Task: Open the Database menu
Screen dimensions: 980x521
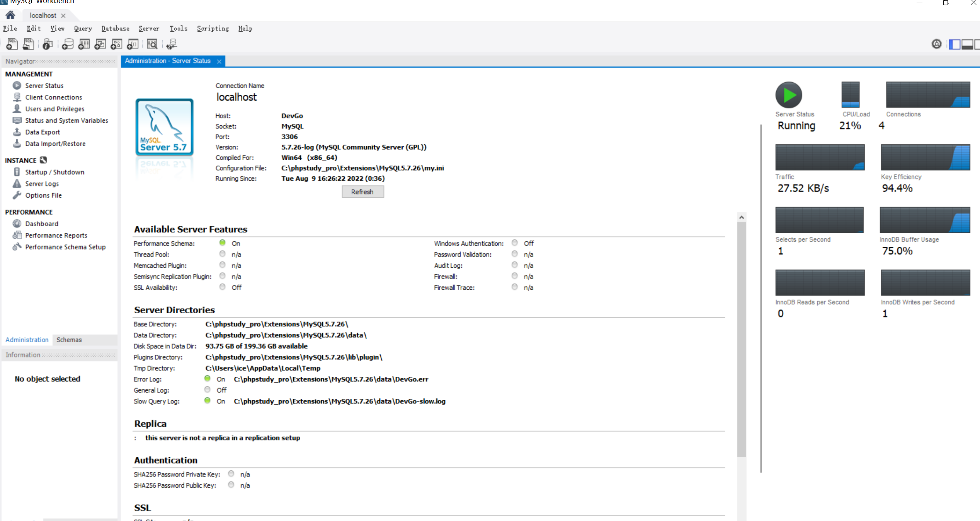Action: tap(115, 29)
